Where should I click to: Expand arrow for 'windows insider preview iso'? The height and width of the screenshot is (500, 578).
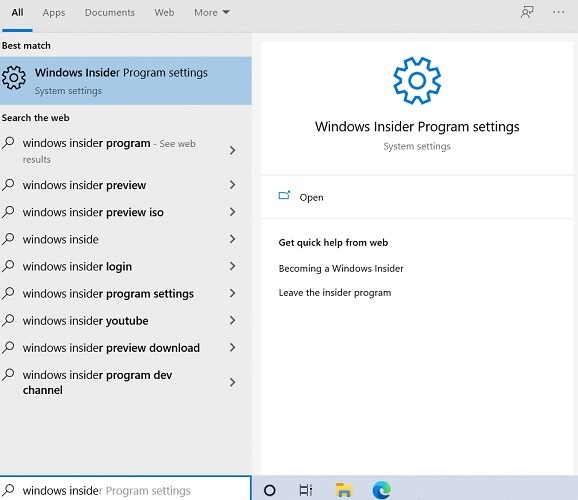232,212
